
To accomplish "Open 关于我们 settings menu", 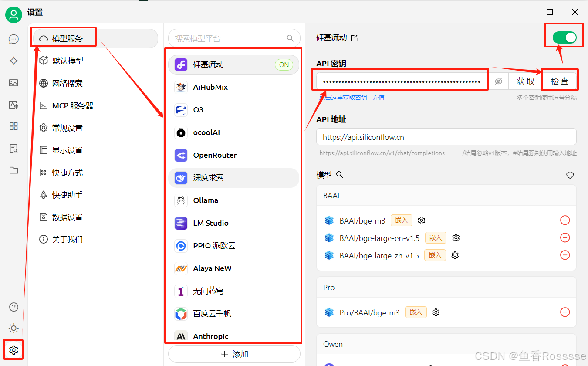I will tap(95, 240).
